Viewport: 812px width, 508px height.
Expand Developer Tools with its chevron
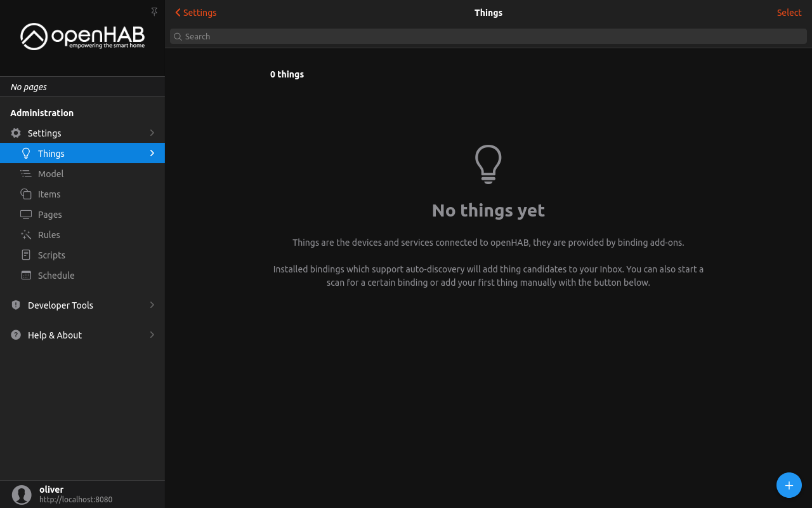(x=152, y=305)
